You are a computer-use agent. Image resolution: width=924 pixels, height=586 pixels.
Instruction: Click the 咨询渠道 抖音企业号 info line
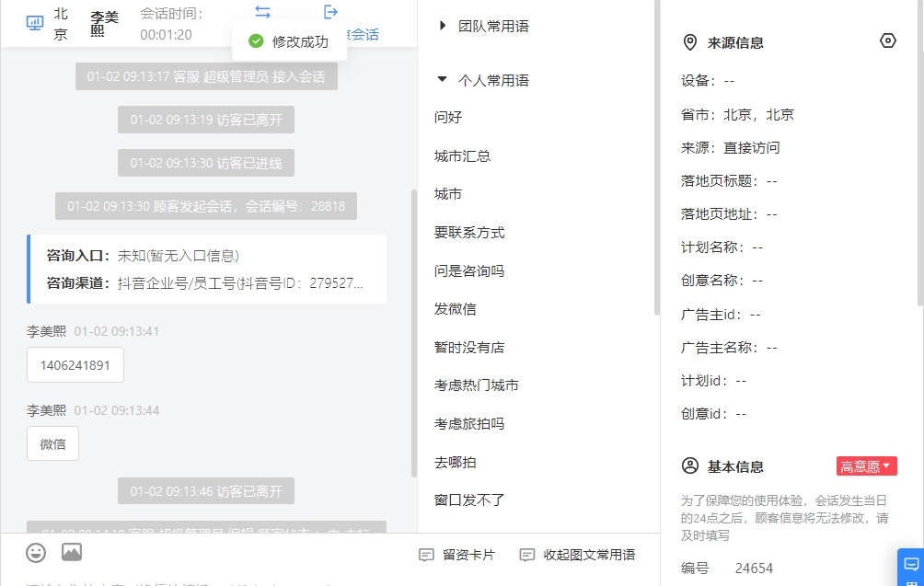(204, 283)
